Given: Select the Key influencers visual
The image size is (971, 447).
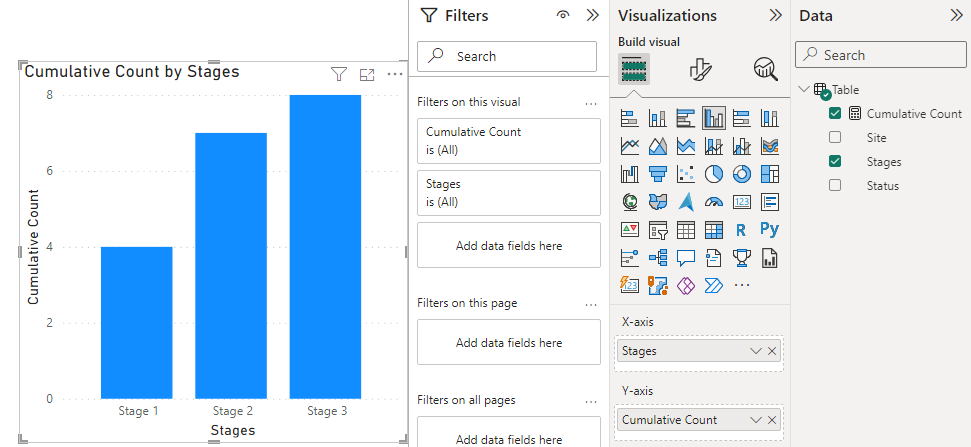Looking at the screenshot, I should point(630,258).
